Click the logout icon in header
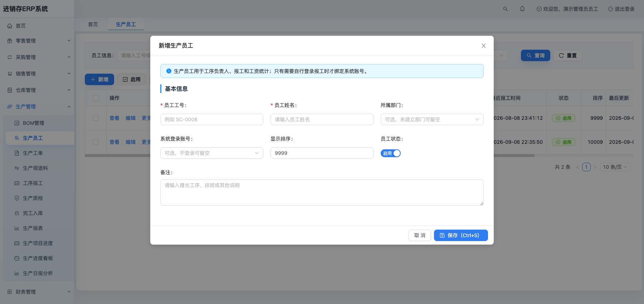 point(610,9)
